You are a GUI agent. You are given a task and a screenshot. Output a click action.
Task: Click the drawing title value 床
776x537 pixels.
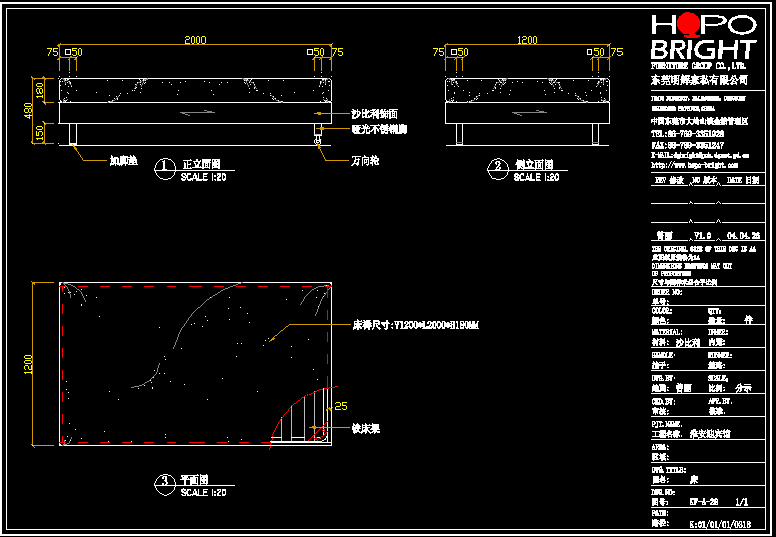[x=694, y=480]
